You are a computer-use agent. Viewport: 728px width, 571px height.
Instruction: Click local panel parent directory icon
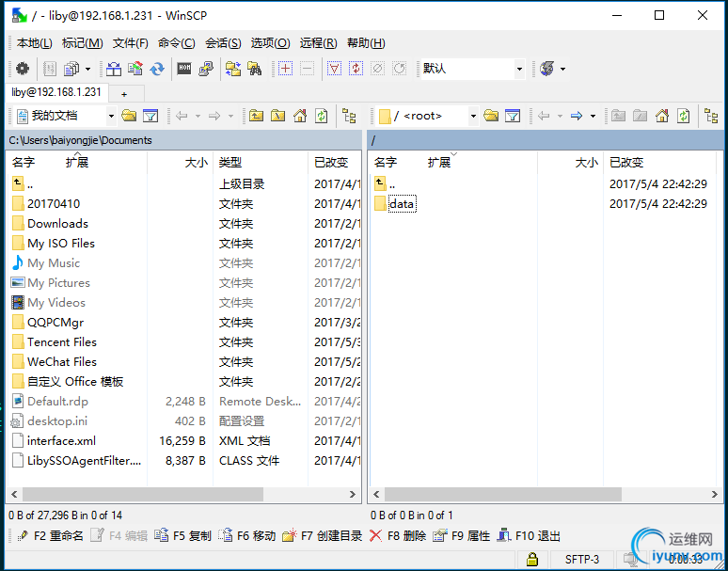[x=256, y=116]
